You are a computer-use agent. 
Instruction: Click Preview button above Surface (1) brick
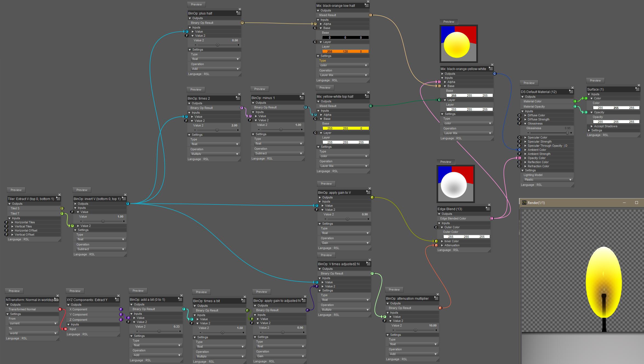click(595, 80)
